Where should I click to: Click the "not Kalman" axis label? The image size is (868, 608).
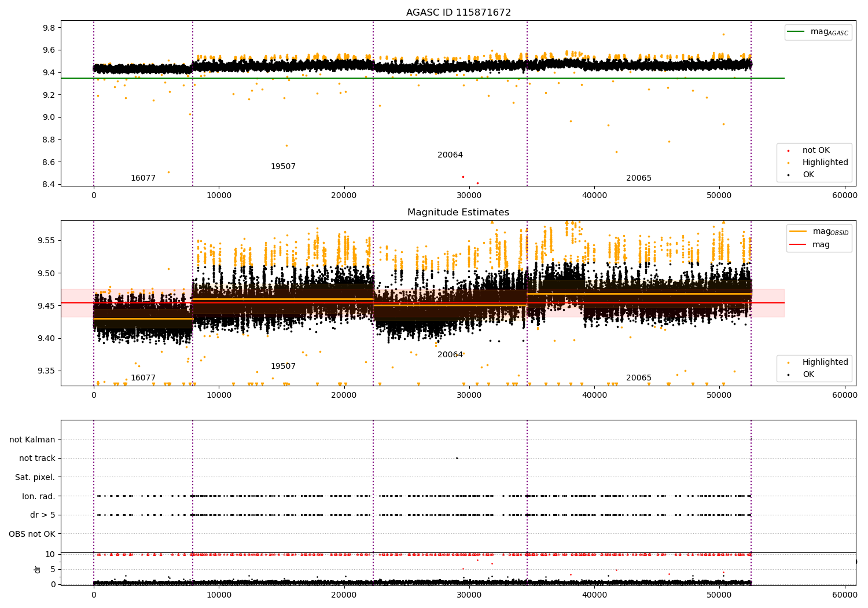tap(32, 439)
